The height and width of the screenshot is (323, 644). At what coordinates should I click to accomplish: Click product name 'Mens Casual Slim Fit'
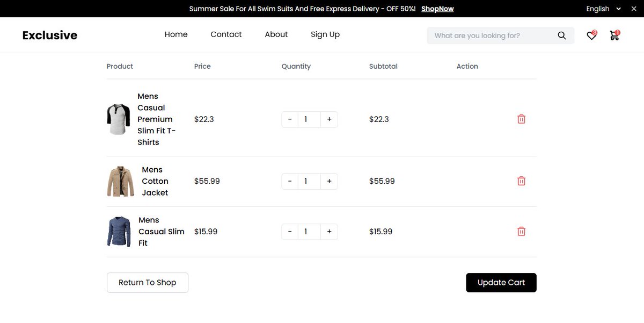click(162, 232)
